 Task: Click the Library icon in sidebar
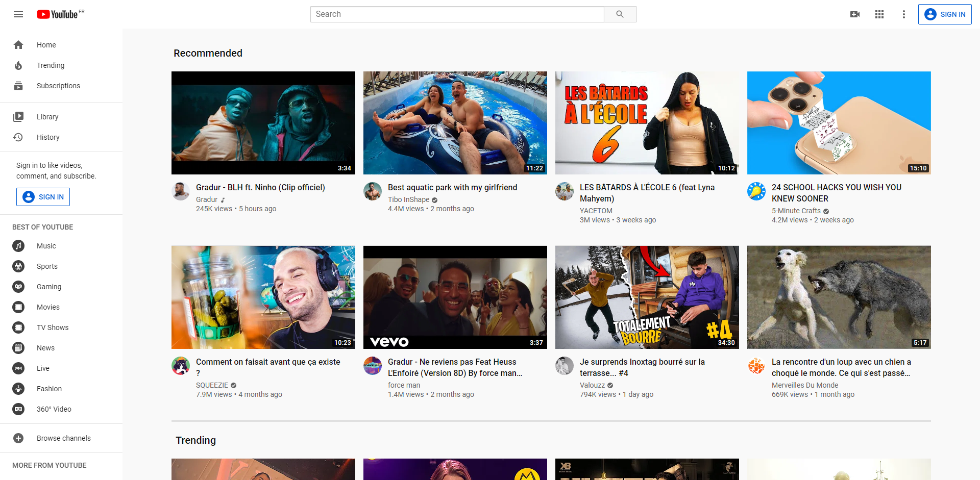coord(18,117)
